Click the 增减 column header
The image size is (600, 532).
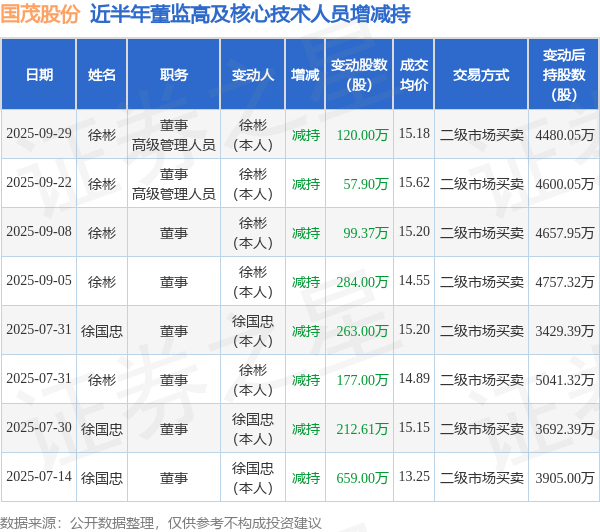[305, 75]
